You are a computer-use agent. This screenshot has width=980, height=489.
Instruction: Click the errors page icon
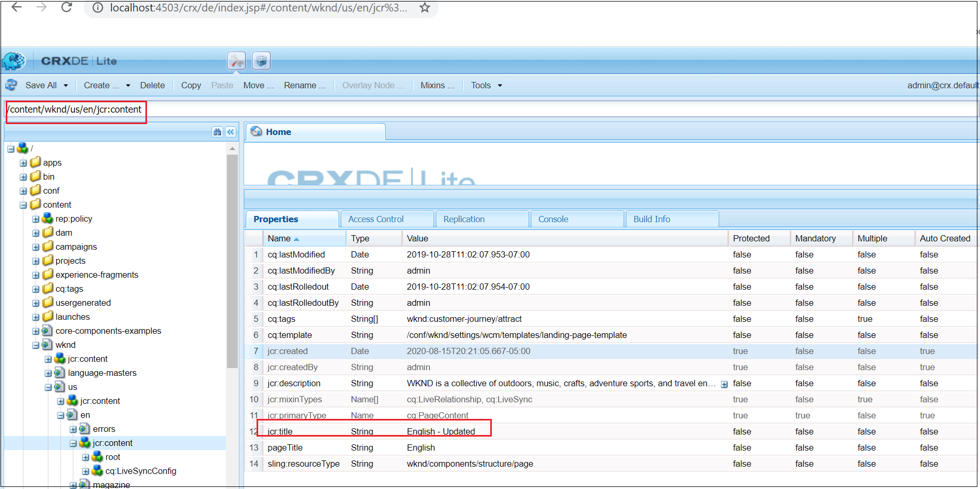tap(85, 429)
